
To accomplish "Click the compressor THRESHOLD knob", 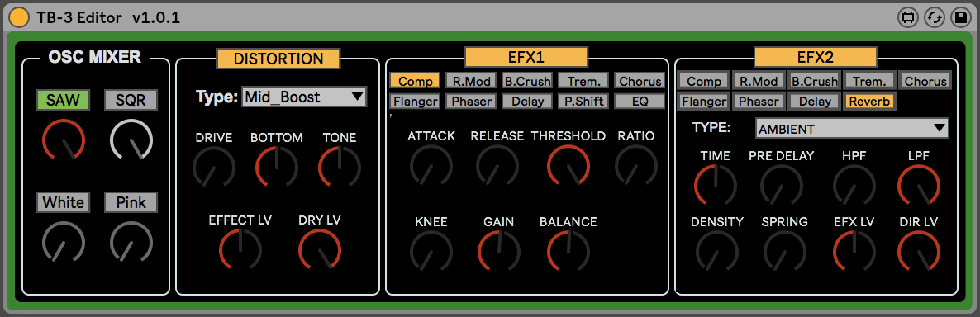I will 568,166.
